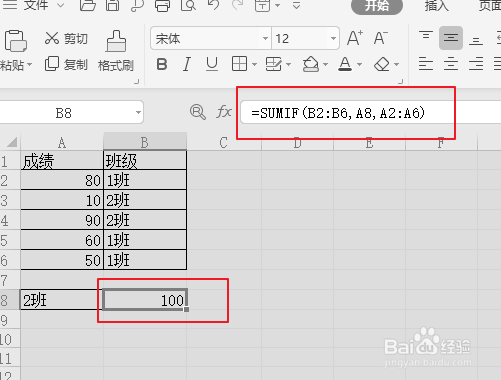Click the font color A icon
This screenshot has width=501, height=380.
[345, 64]
